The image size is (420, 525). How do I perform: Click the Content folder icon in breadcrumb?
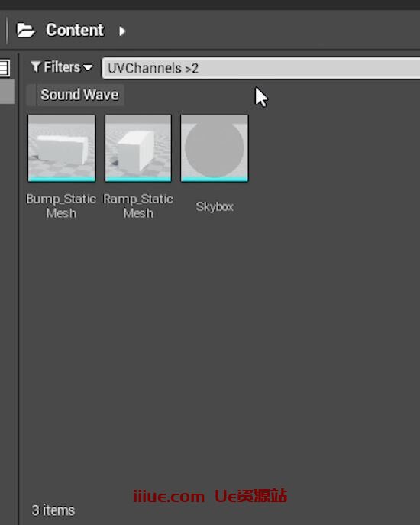click(25, 31)
